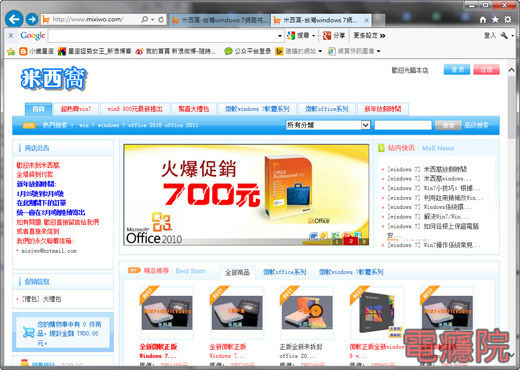The width and height of the screenshot is (520, 370).
Task: Open the Windows 8 box product thumbnail
Action: [377, 312]
